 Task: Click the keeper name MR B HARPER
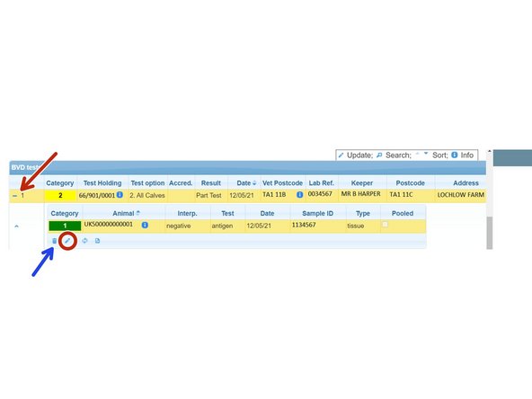pyautogui.click(x=361, y=194)
